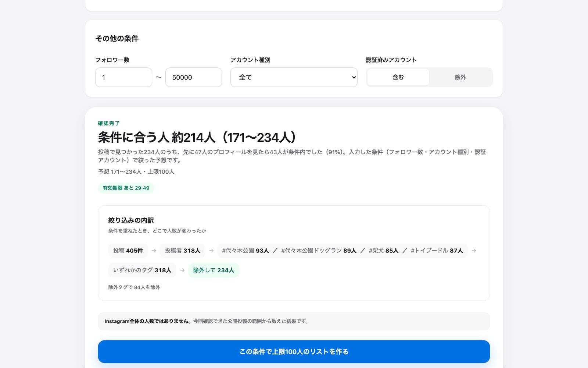Viewport: 588px width, 368px height.
Task: Click the 投稿者 318人 chip
Action: (182, 251)
